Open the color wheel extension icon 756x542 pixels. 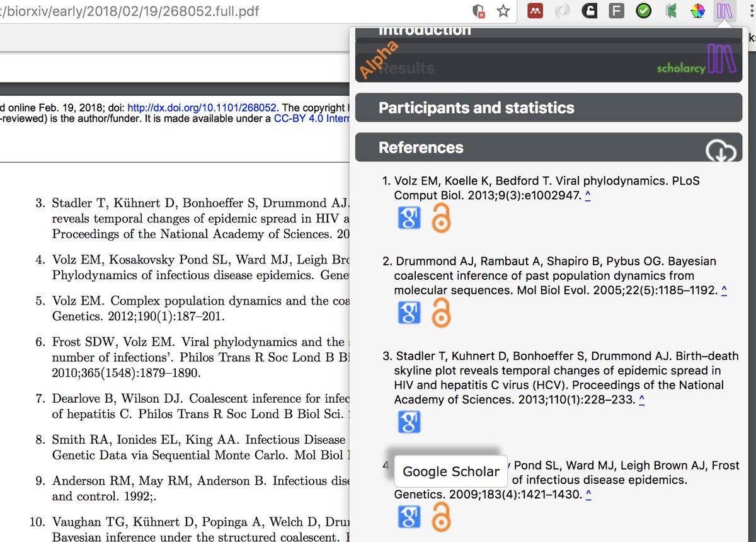click(697, 11)
